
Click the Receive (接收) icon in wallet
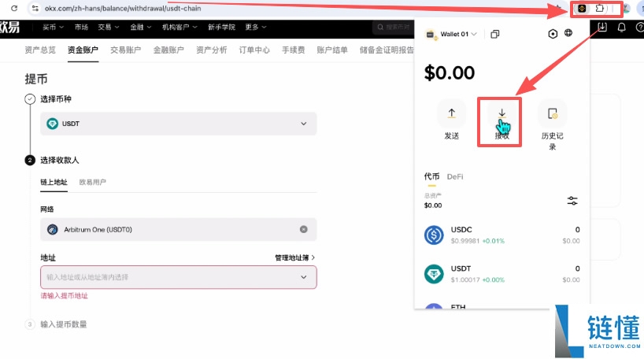[x=502, y=114]
